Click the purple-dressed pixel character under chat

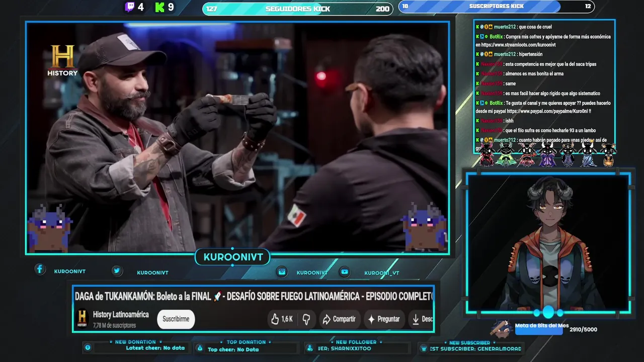(547, 154)
